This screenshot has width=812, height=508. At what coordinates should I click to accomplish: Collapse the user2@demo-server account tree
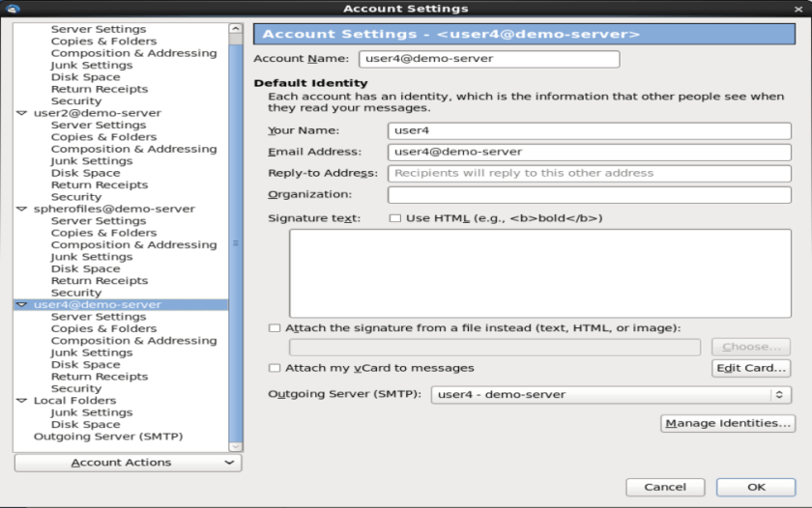coord(22,113)
